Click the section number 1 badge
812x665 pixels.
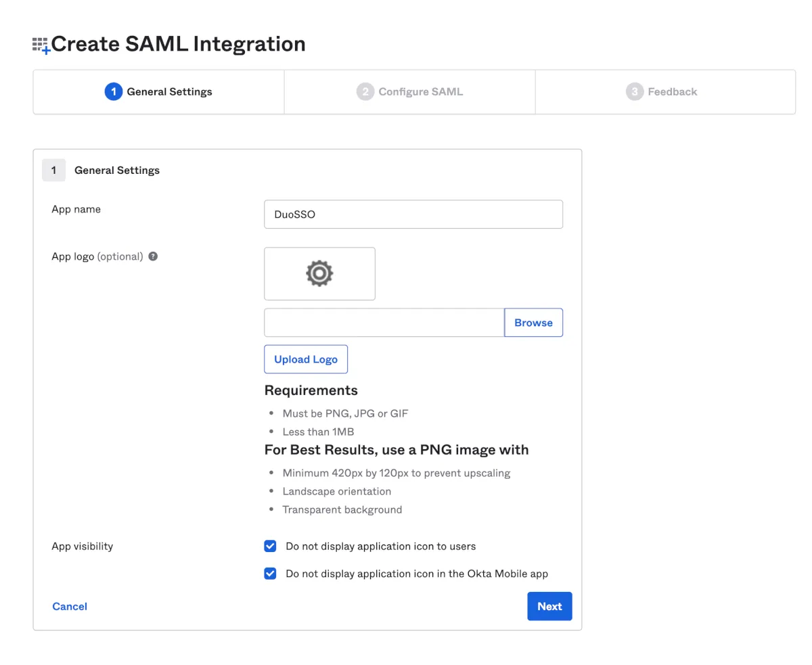[x=53, y=170]
